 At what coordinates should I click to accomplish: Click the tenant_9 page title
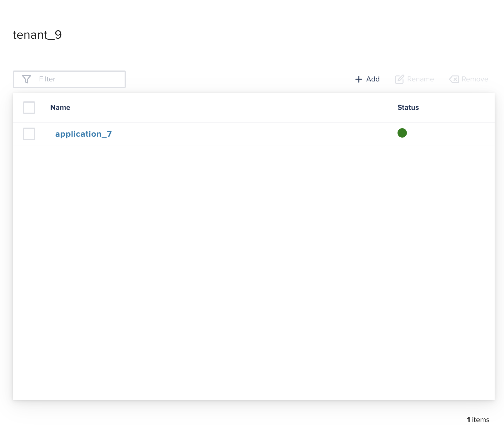pos(37,35)
